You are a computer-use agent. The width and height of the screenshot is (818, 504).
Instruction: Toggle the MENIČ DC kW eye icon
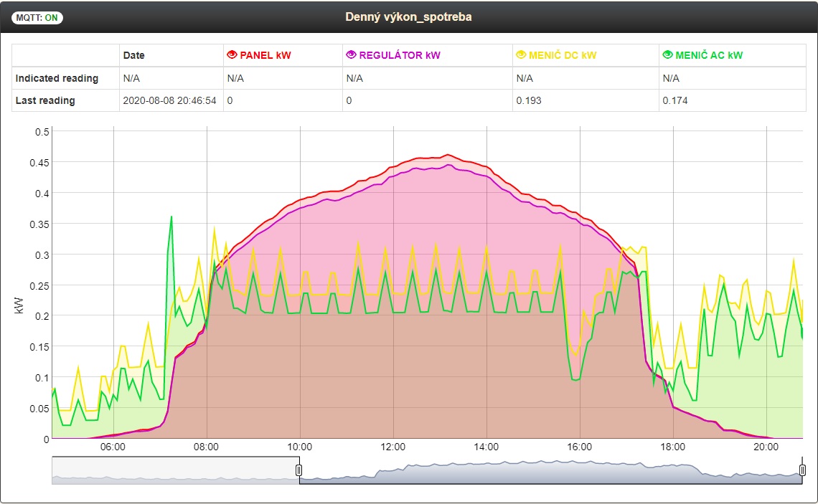click(521, 54)
